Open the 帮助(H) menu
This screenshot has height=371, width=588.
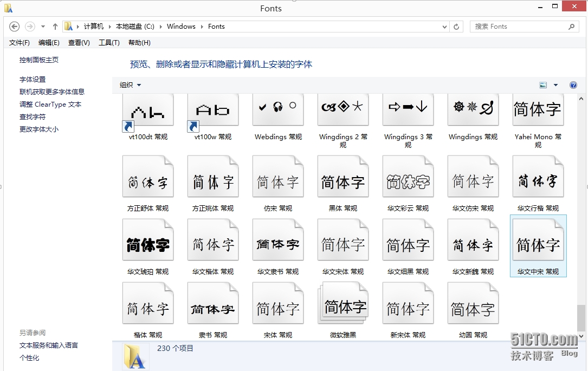(x=139, y=43)
